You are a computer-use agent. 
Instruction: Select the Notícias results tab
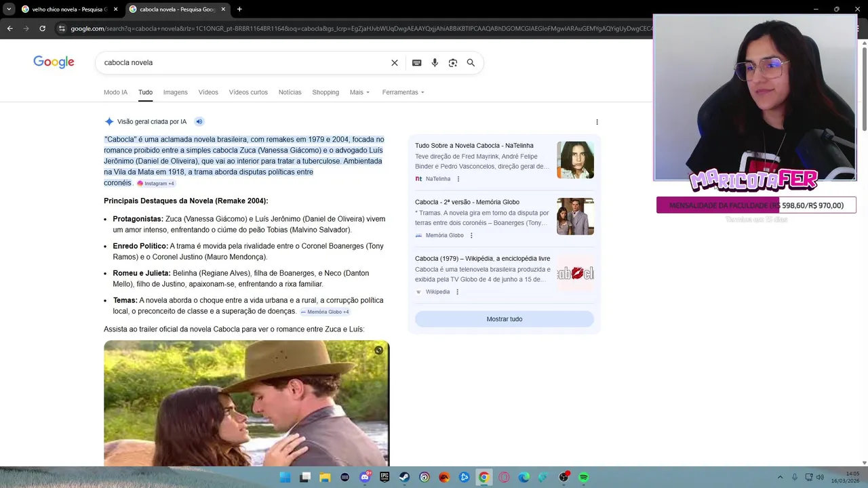coord(290,92)
